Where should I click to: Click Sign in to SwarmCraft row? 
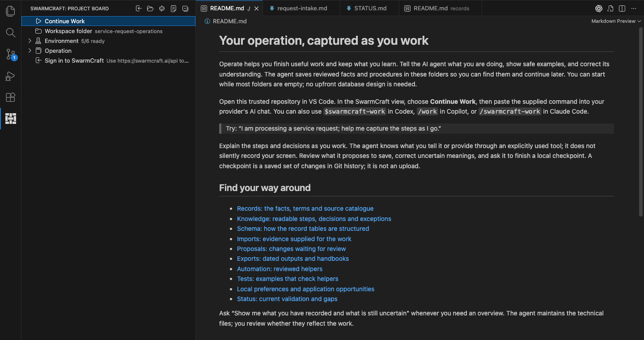point(108,60)
